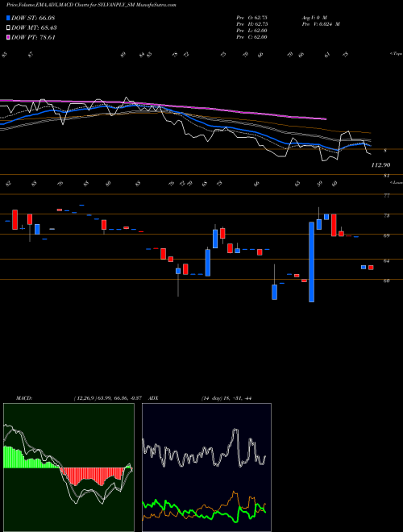Click the 112.90 price label
The width and height of the screenshot is (403, 532).
tap(380, 165)
